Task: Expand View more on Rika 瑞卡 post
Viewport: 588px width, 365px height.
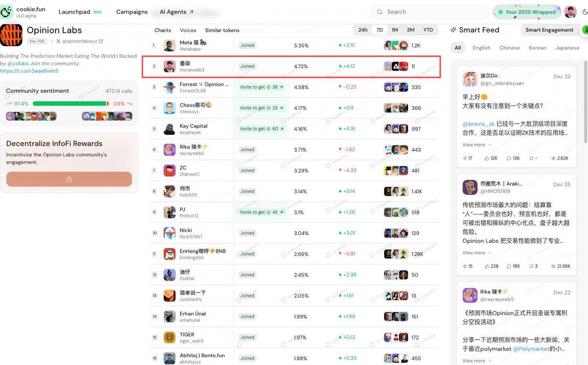Action: click(x=477, y=361)
